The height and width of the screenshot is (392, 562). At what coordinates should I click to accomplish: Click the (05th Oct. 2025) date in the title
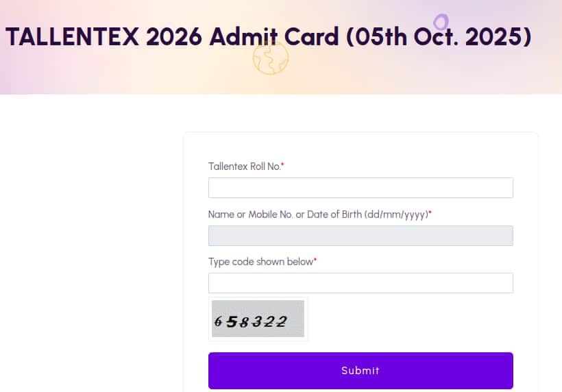click(439, 36)
